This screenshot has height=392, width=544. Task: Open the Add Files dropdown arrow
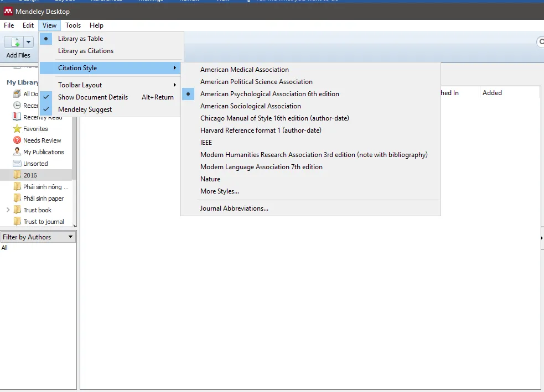point(29,42)
